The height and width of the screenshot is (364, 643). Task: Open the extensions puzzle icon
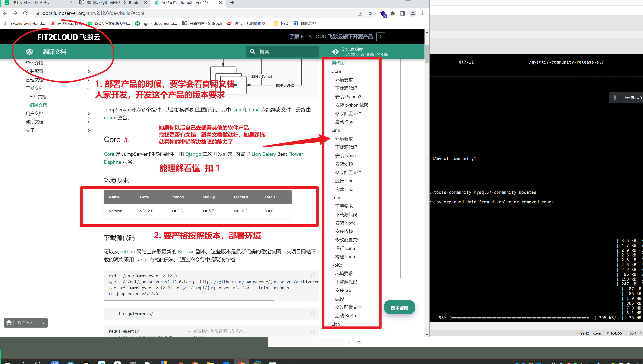(393, 13)
